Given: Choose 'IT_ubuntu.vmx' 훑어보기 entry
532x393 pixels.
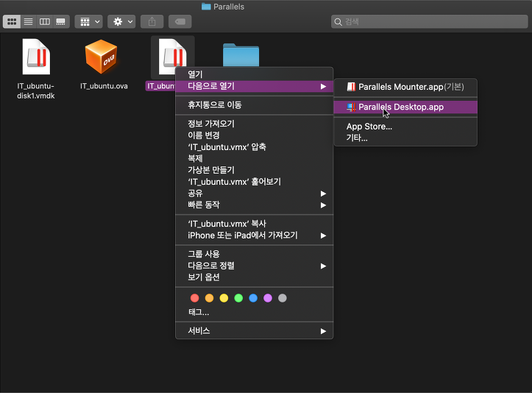Looking at the screenshot, I should [255, 182].
